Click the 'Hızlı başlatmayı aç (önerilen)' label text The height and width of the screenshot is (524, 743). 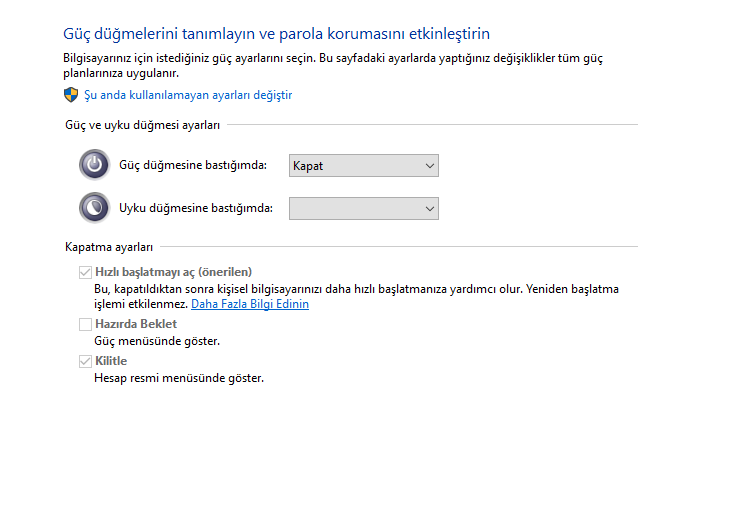coord(173,272)
